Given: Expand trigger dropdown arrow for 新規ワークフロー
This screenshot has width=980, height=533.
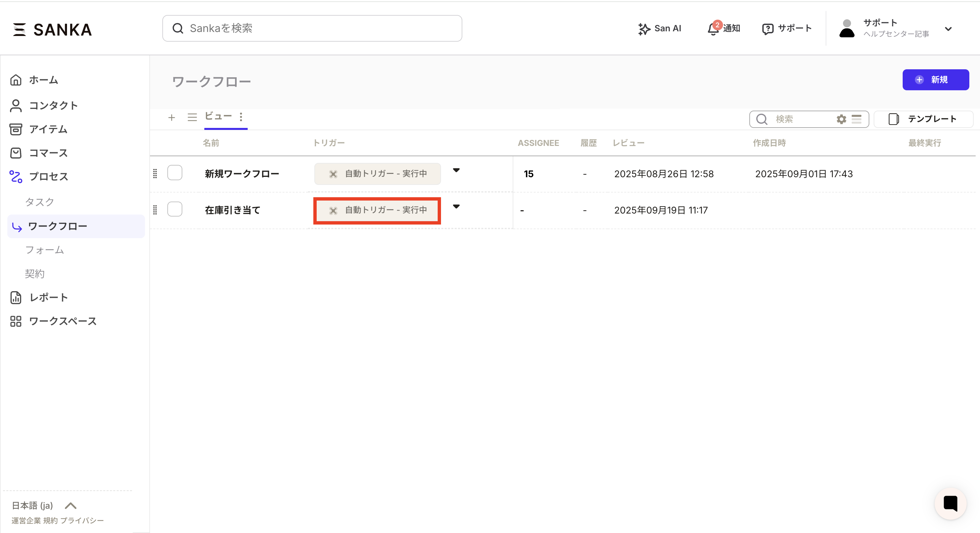Looking at the screenshot, I should 456,170.
